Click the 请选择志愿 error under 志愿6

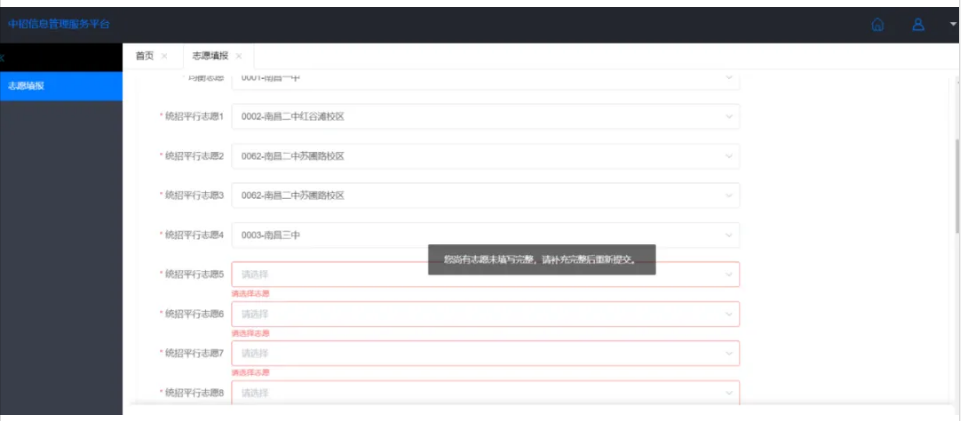250,333
